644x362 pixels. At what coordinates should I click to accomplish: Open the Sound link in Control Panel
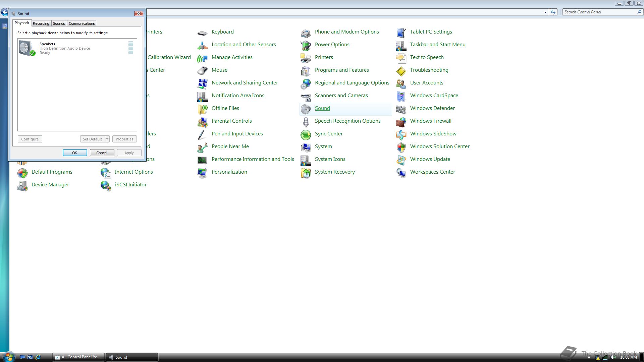(322, 108)
